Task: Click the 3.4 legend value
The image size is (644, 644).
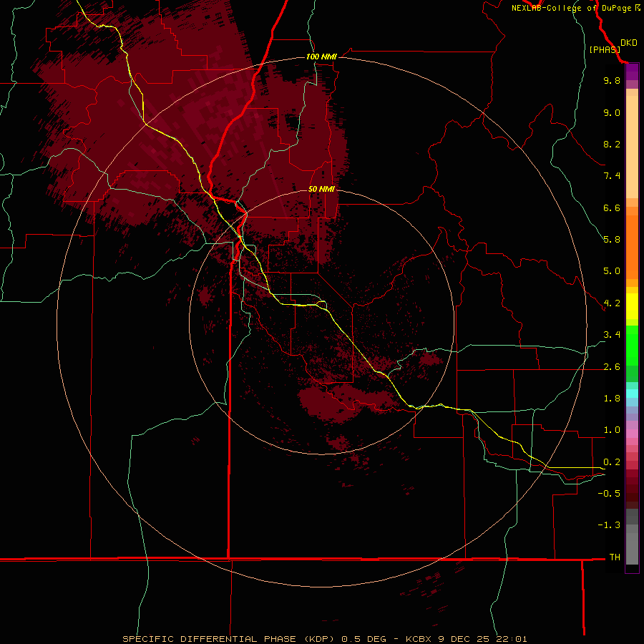Action: click(x=612, y=335)
